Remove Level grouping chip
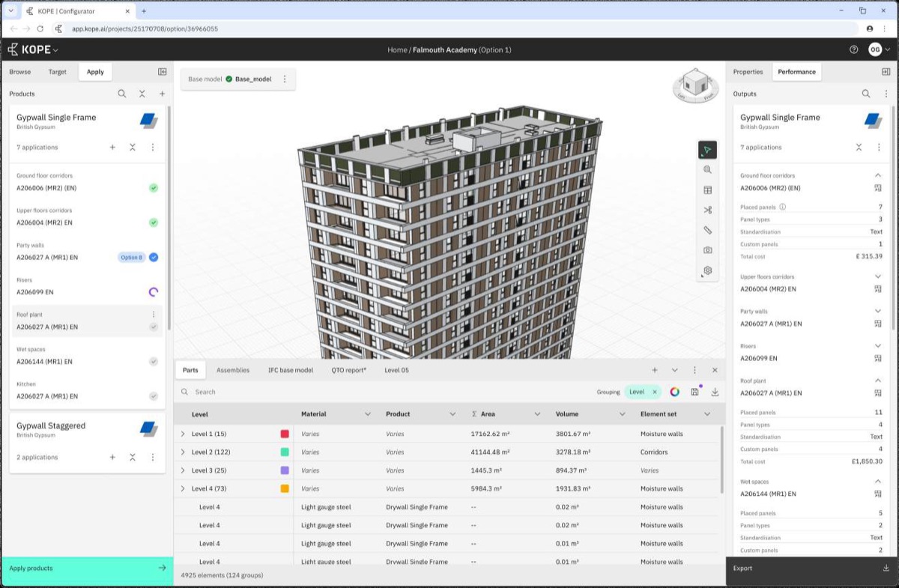 coord(655,392)
